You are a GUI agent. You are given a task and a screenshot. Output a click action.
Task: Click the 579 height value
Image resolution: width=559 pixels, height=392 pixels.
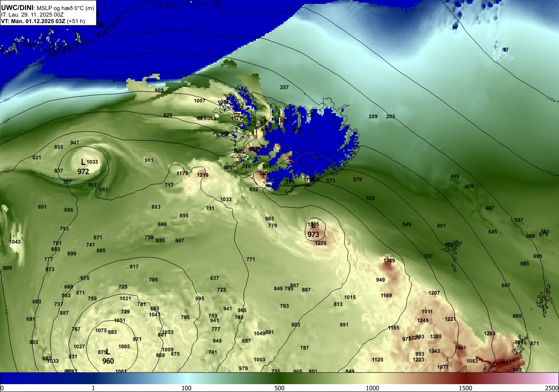click(357, 179)
